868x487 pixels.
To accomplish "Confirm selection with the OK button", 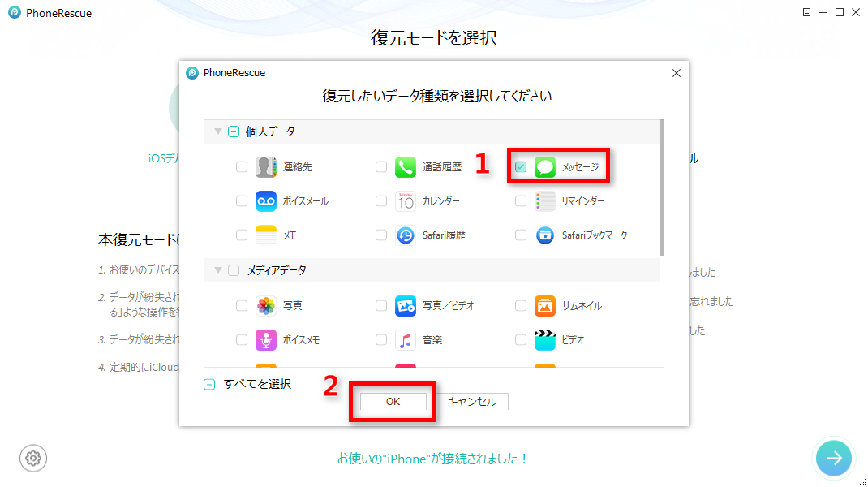I will (x=393, y=402).
